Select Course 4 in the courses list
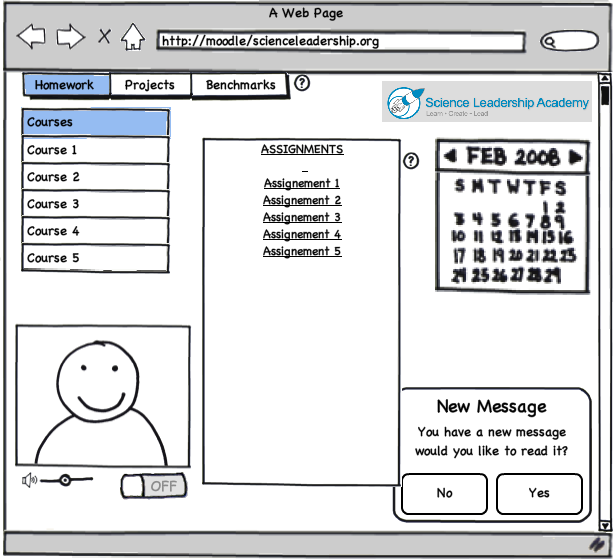The width and height of the screenshot is (613, 559). pyautogui.click(x=95, y=231)
